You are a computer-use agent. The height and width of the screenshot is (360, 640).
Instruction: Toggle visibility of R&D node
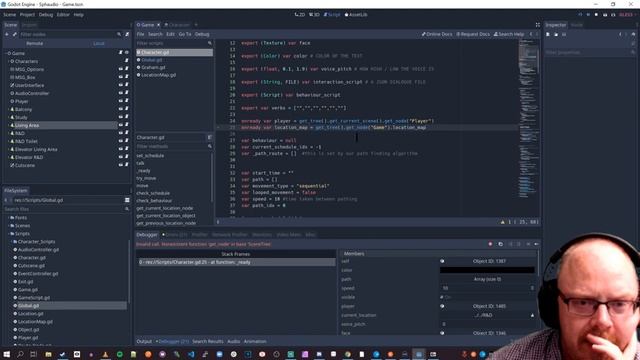click(x=120, y=133)
